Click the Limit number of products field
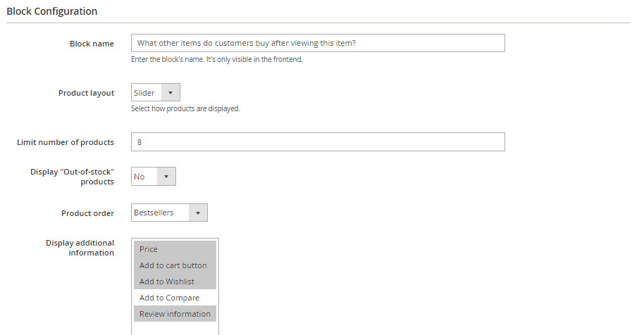 [318, 142]
